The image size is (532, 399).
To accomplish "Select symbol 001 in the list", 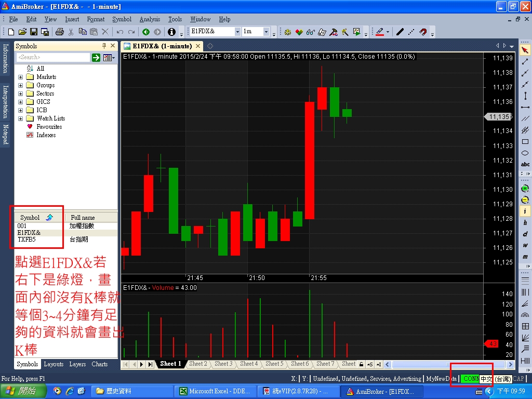I will pyautogui.click(x=22, y=226).
